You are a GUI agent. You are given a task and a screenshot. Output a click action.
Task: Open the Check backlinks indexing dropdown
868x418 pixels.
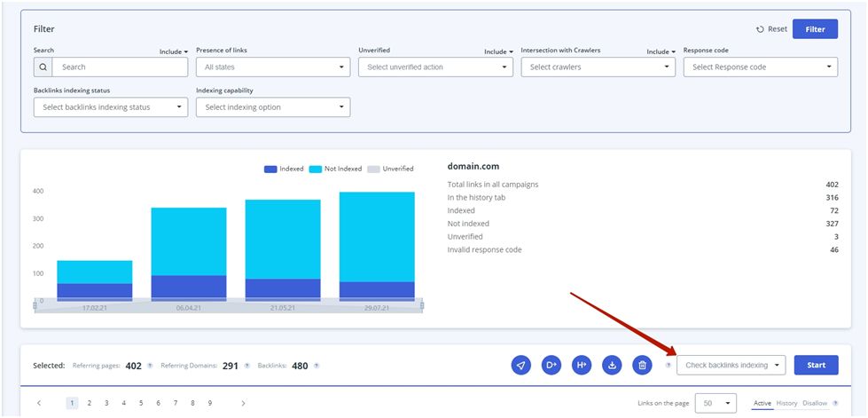(731, 365)
